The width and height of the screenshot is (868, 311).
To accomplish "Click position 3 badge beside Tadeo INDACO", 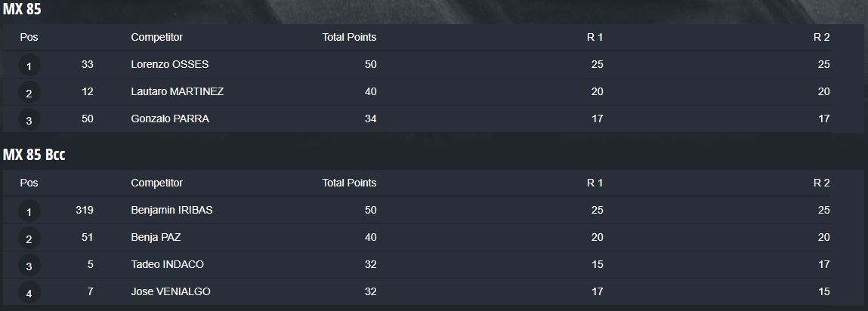I will click(29, 266).
